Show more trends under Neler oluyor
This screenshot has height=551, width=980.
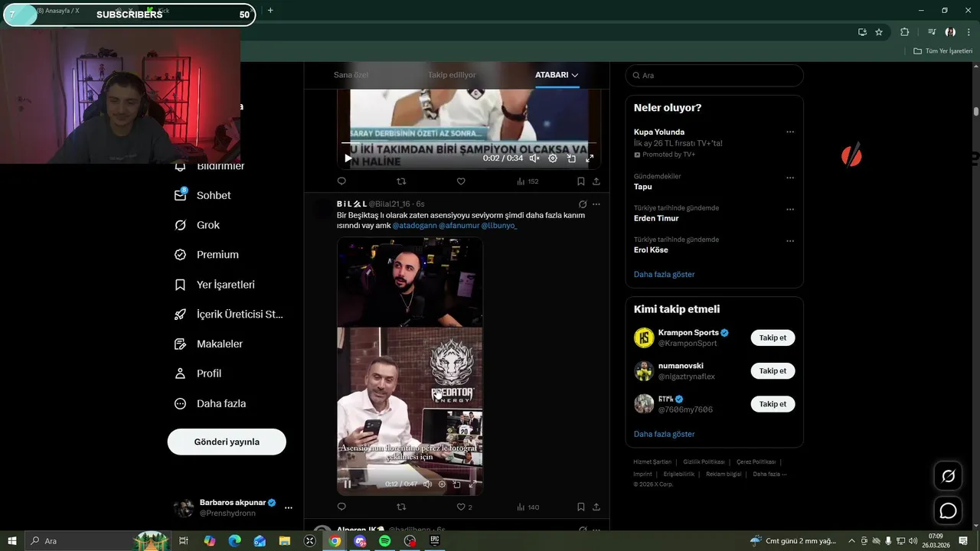tap(664, 274)
